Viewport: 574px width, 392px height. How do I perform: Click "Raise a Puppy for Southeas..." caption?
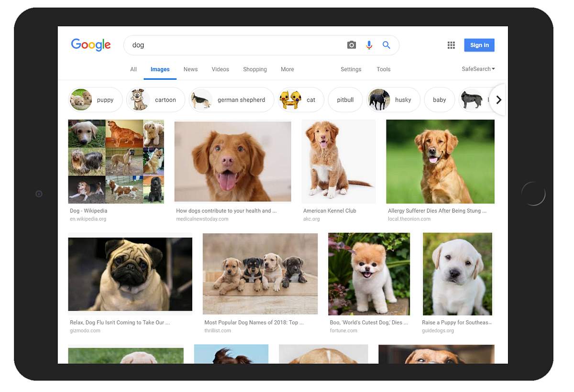(x=457, y=323)
